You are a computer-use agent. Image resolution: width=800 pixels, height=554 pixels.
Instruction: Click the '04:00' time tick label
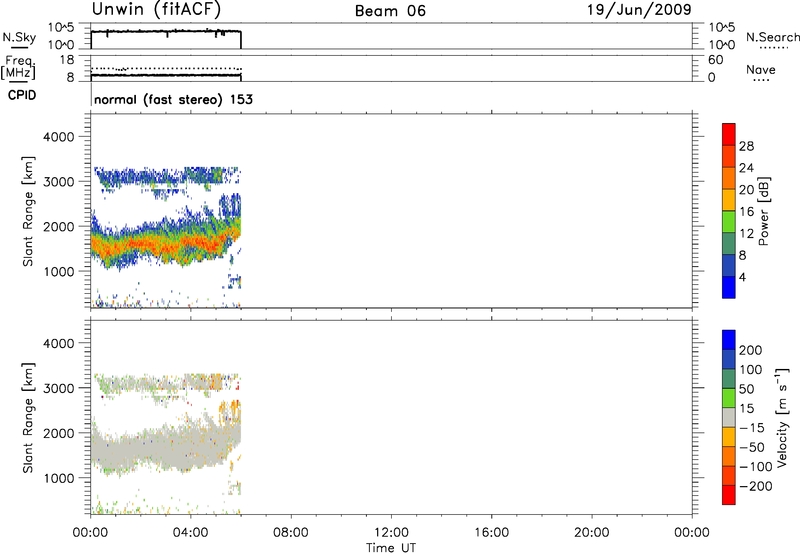[190, 533]
